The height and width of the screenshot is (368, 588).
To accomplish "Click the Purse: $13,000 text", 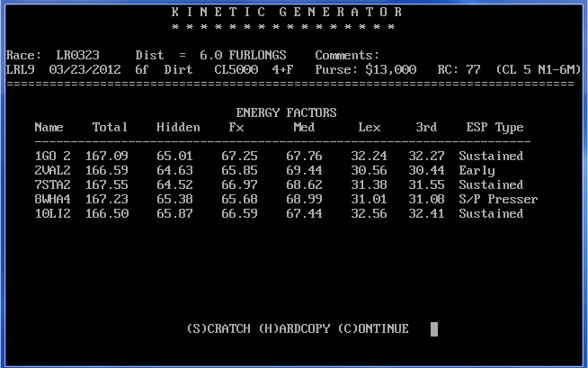I will click(366, 70).
